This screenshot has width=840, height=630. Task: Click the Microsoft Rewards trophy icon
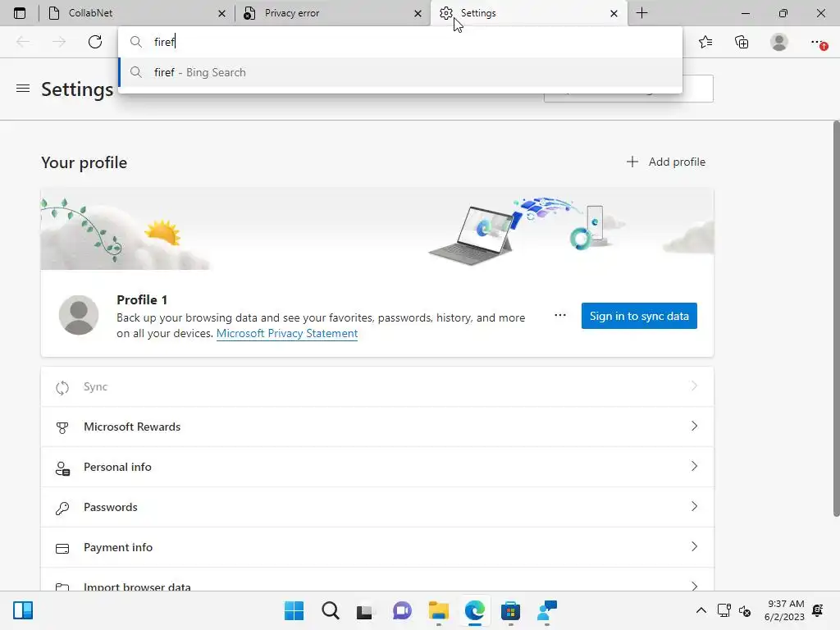pyautogui.click(x=62, y=427)
